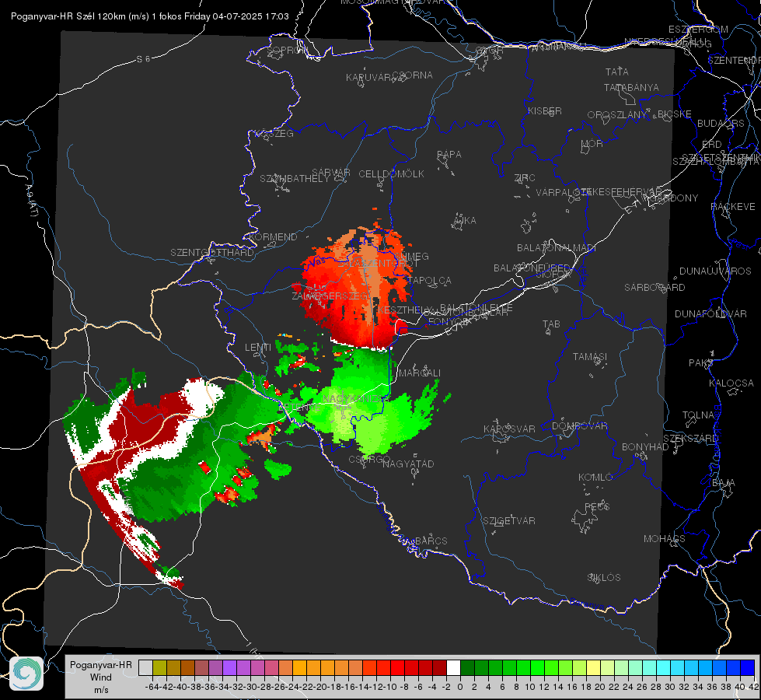Select the NAGYKANIZSA city label
The image size is (761, 700).
[356, 399]
